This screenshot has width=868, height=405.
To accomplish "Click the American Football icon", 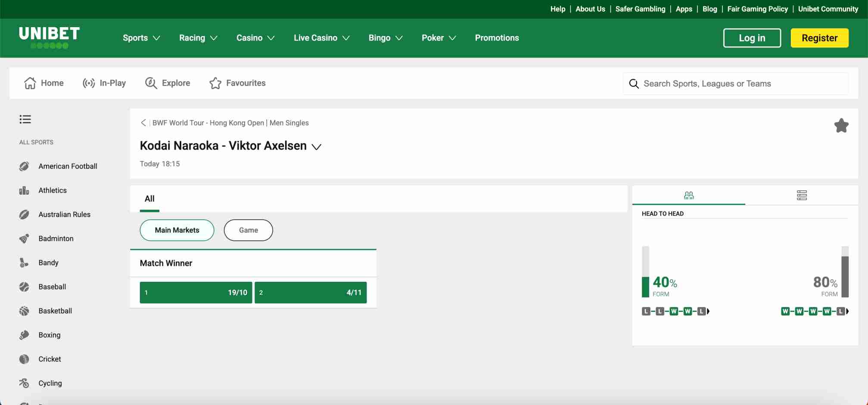I will click(24, 166).
